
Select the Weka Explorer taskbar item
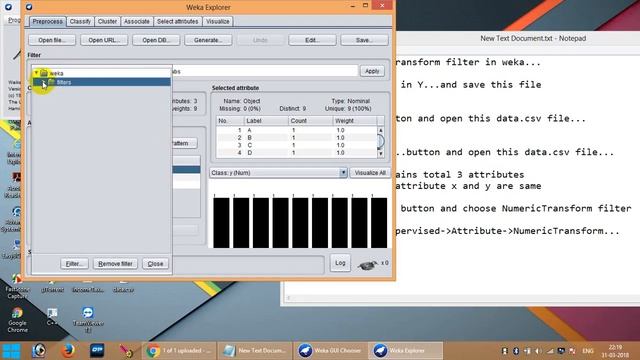pos(405,351)
